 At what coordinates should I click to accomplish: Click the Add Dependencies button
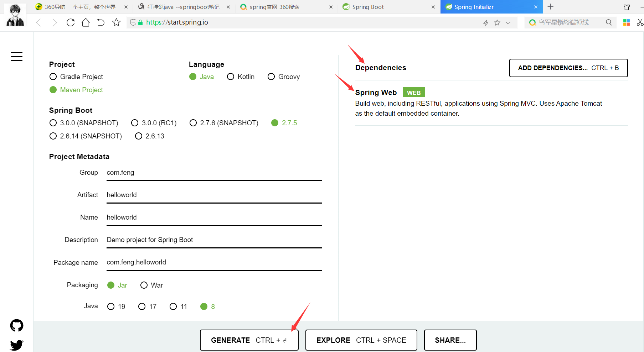coord(568,68)
